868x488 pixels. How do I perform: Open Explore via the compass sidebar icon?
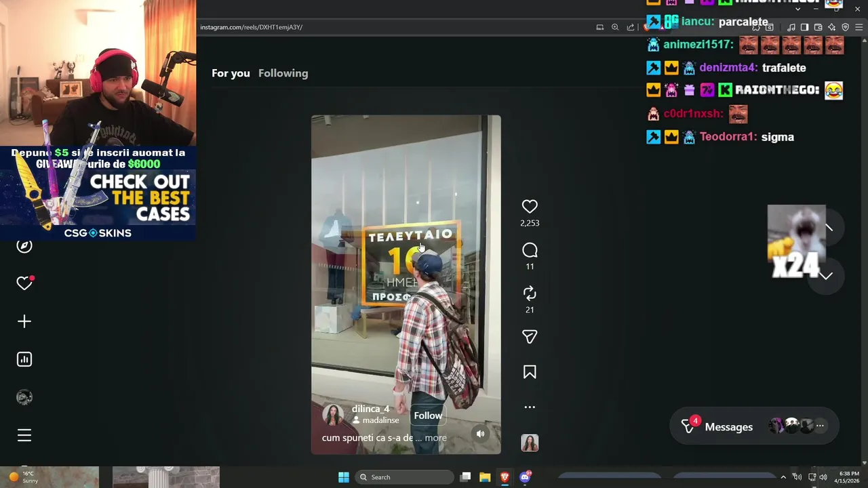[24, 245]
